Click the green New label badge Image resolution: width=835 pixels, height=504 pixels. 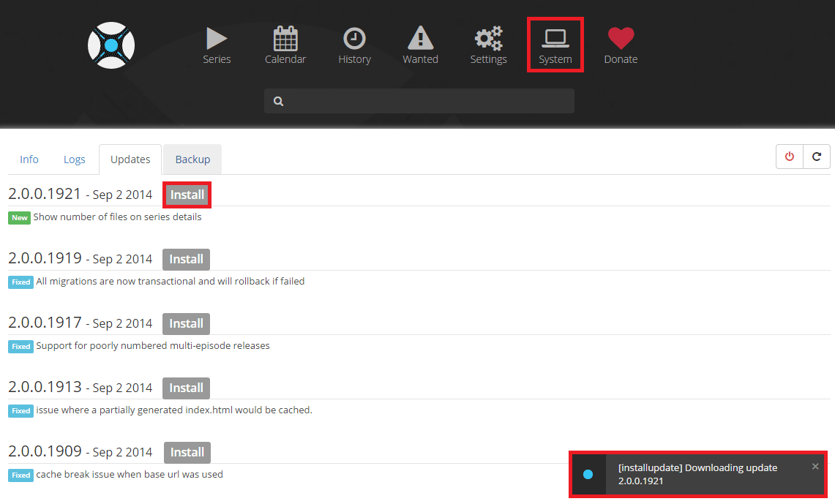(19, 218)
